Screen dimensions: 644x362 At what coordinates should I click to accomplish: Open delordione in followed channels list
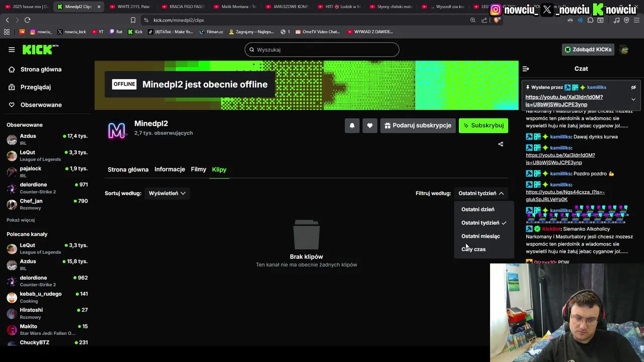(x=47, y=188)
